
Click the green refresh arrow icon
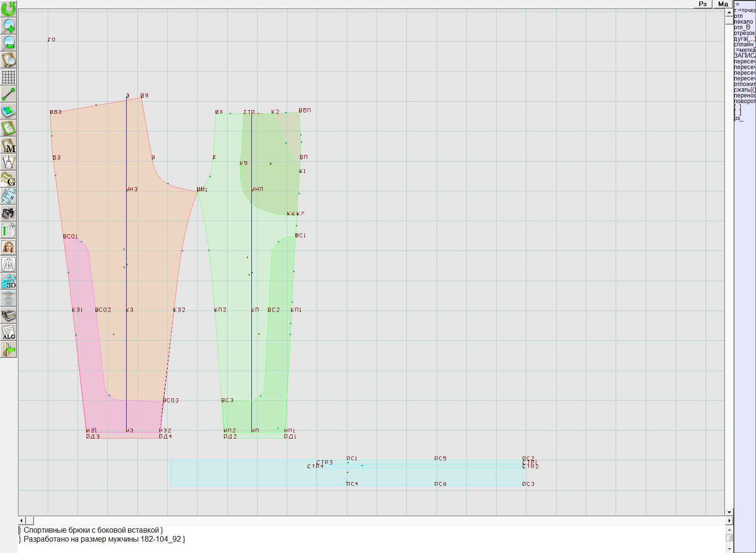(x=9, y=9)
